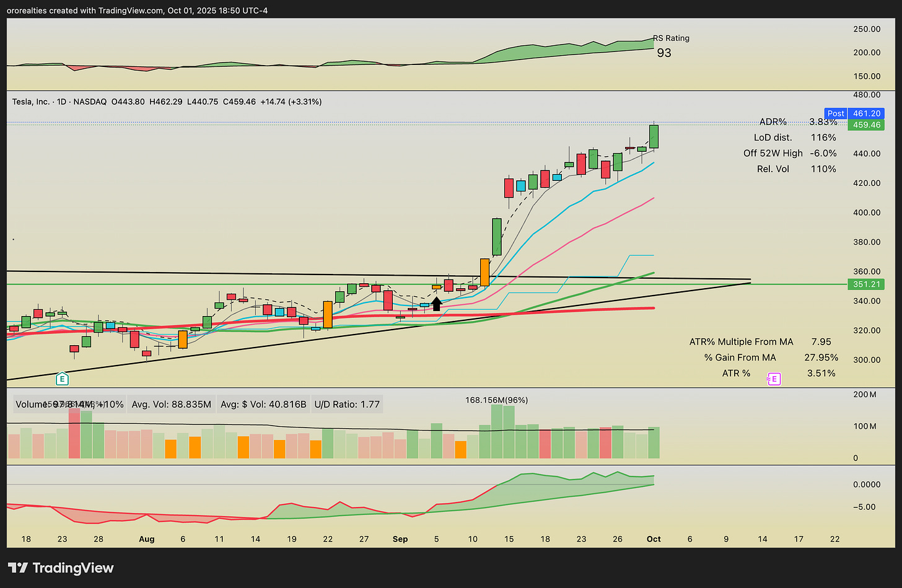Click the RS Rating value 93

[664, 53]
